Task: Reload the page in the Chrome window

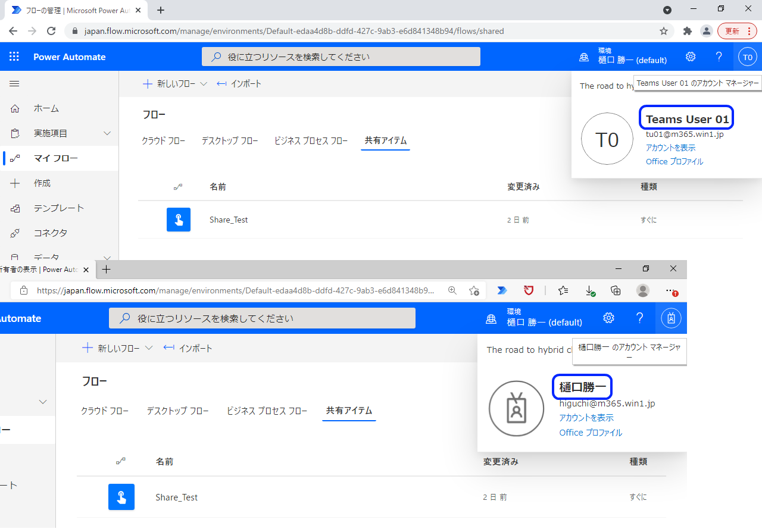Action: tap(51, 31)
